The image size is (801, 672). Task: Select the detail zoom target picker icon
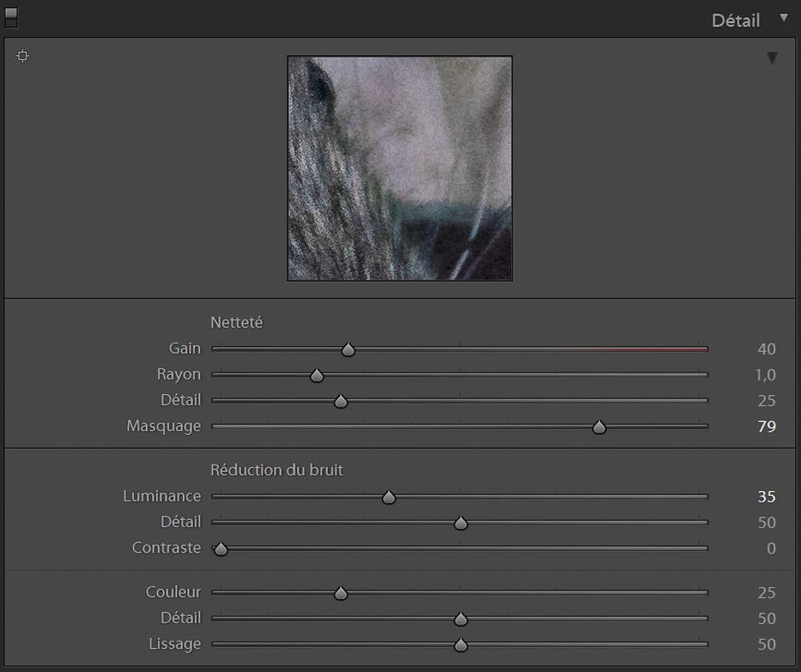(22, 56)
